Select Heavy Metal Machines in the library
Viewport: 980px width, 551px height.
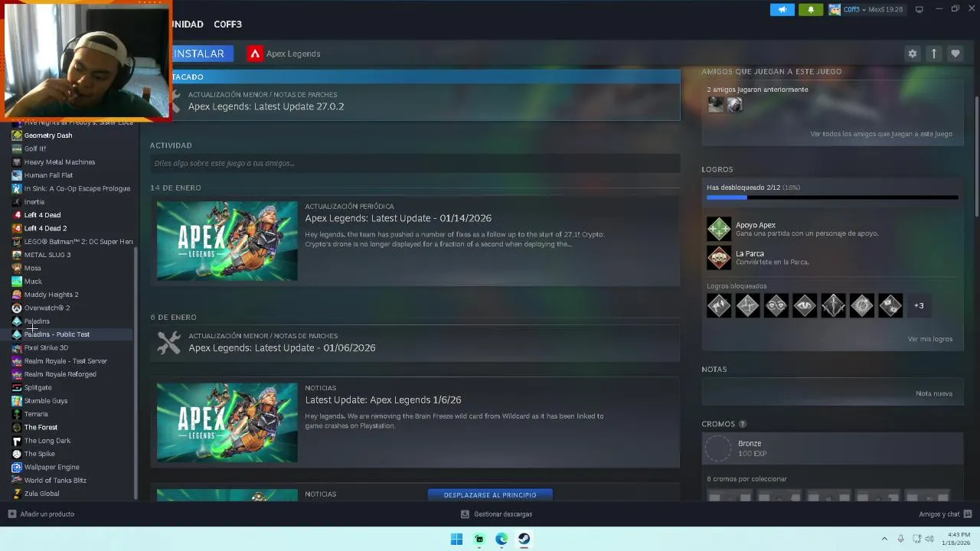(60, 162)
